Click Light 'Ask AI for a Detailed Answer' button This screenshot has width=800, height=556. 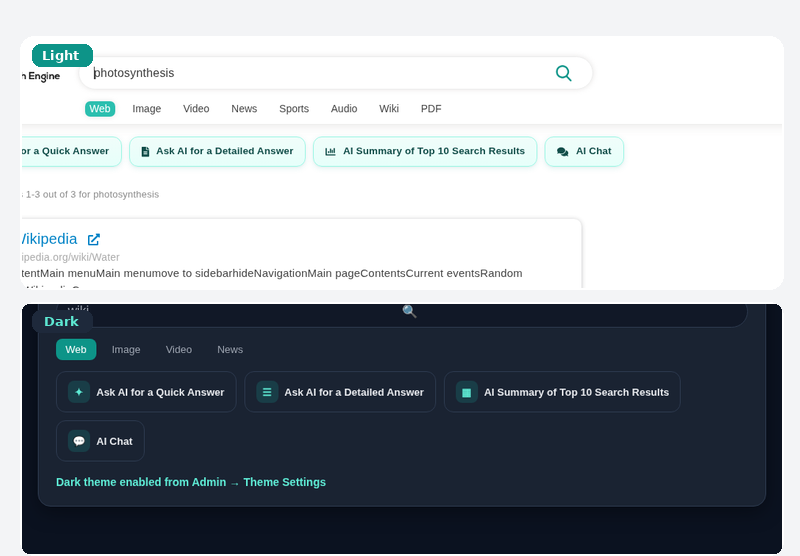[217, 151]
